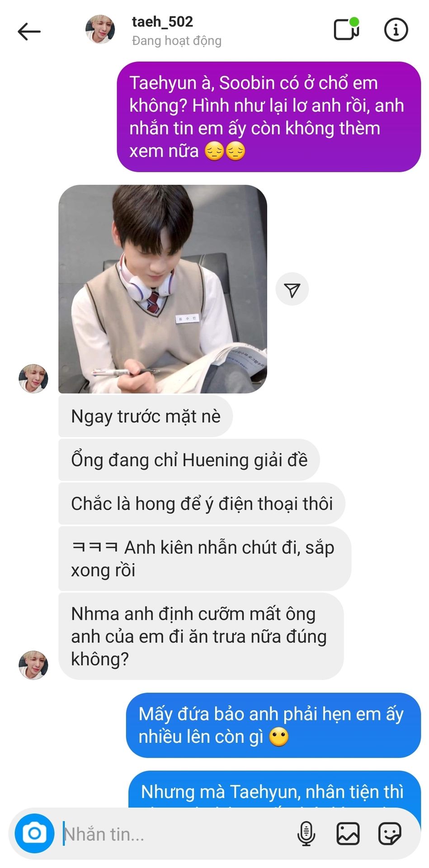Open the conversation info icon
This screenshot has height=868, width=429.
click(396, 30)
